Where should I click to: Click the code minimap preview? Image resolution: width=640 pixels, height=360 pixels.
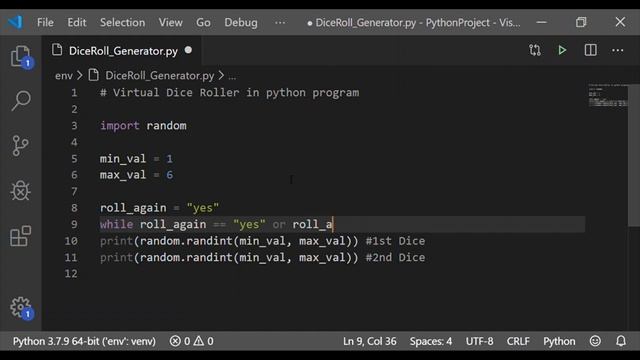tap(607, 96)
